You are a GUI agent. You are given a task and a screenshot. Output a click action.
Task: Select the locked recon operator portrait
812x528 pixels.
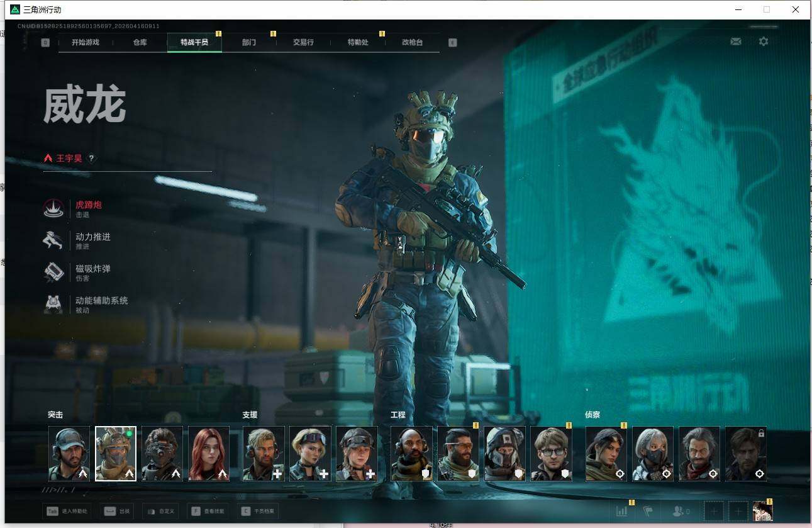746,454
